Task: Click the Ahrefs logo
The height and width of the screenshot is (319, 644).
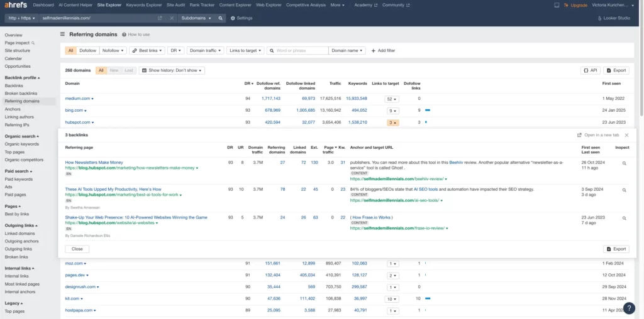Action: coord(16,5)
